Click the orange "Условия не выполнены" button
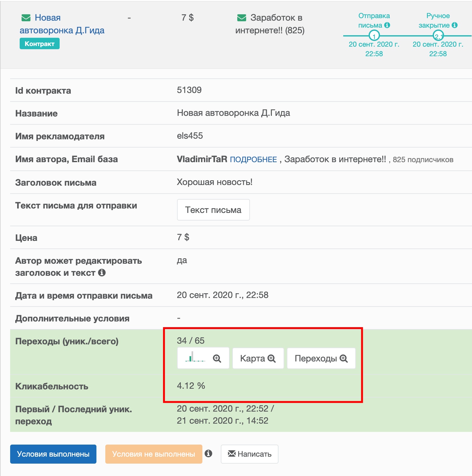472x476 pixels. point(154,454)
